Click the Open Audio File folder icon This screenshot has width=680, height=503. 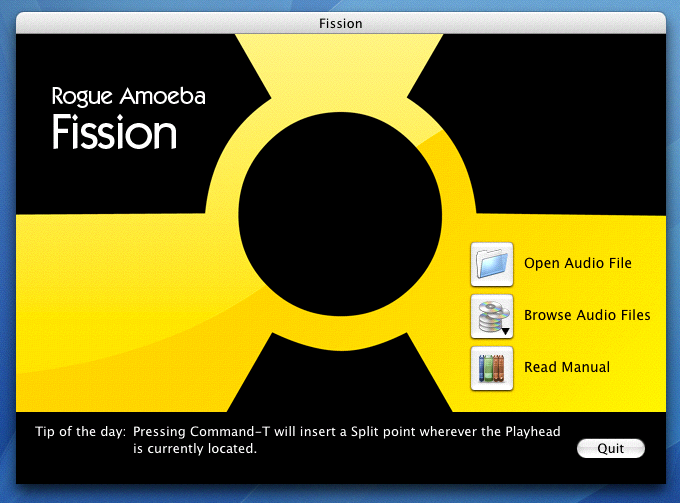pos(492,264)
